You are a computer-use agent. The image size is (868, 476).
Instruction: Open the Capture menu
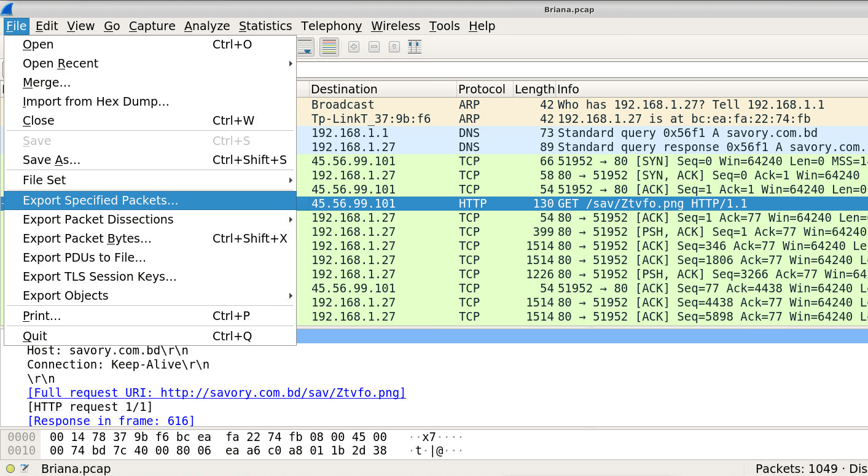click(x=152, y=26)
